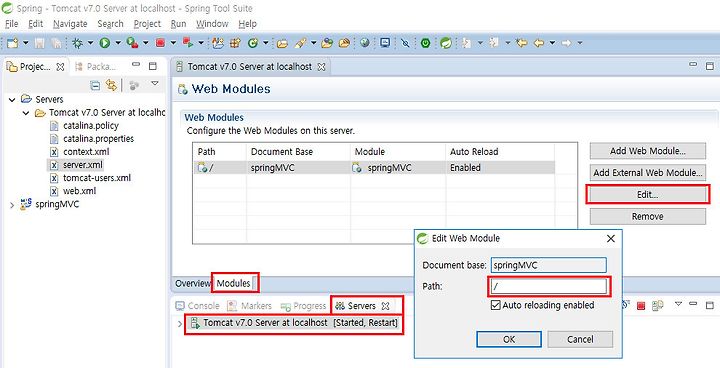Click the green Spring leaf toolbar icon

tap(445, 43)
